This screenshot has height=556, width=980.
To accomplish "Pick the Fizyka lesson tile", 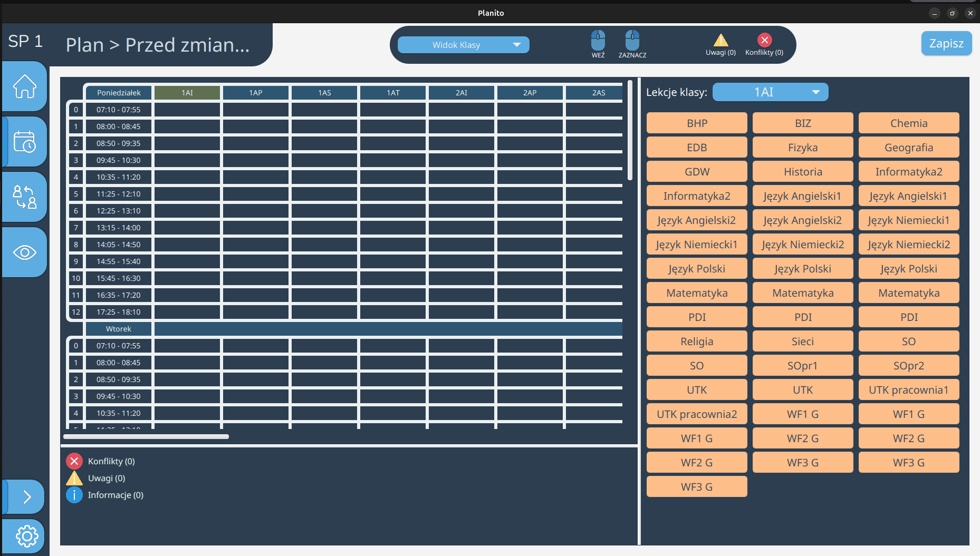I will pos(803,147).
